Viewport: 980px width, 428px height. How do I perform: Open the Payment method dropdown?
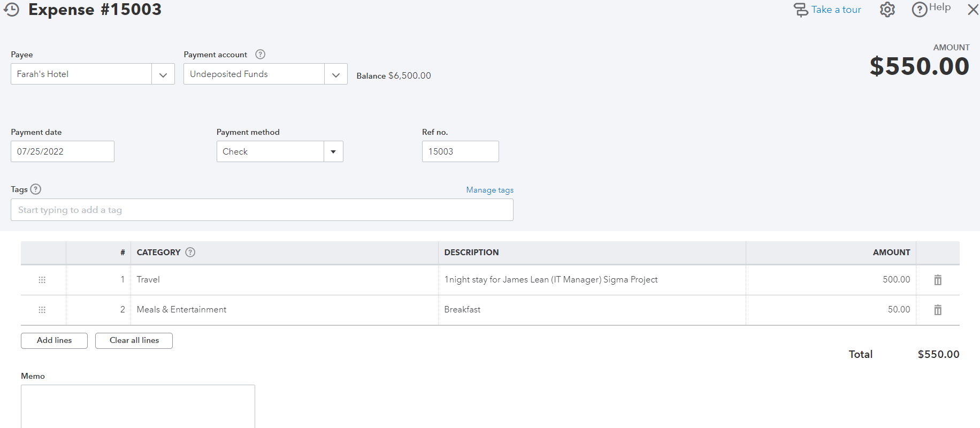[333, 152]
